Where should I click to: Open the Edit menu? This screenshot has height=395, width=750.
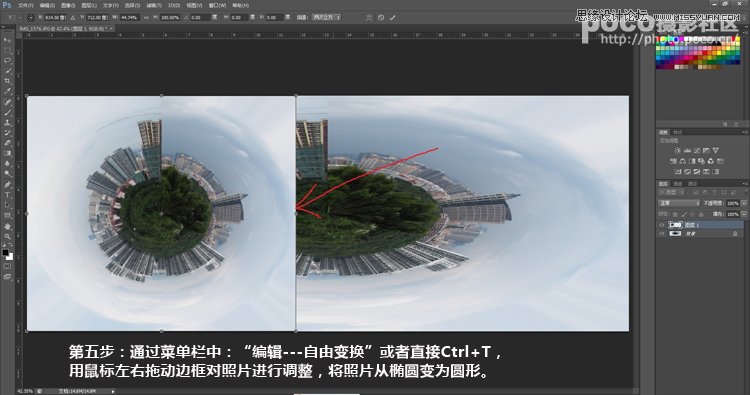[47, 5]
